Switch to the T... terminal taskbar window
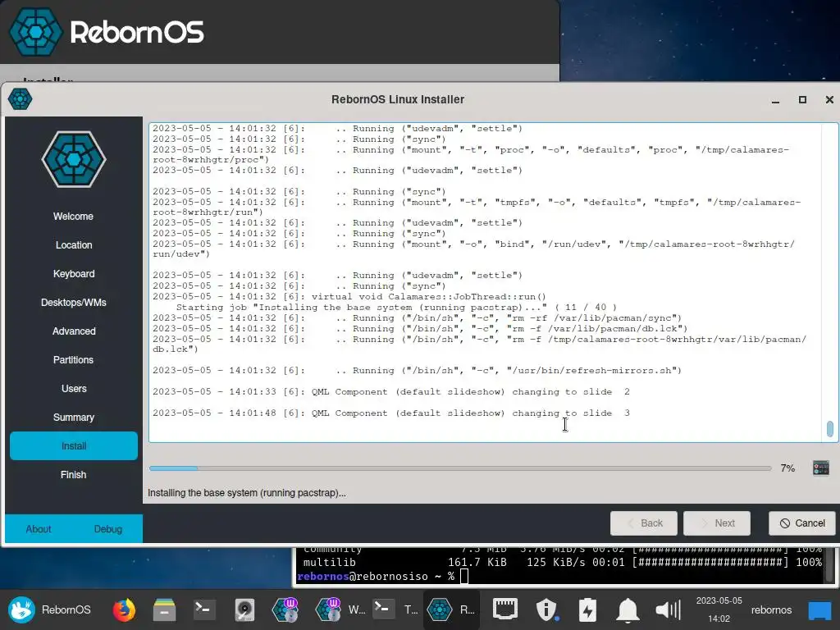This screenshot has height=630, width=840. coord(395,609)
